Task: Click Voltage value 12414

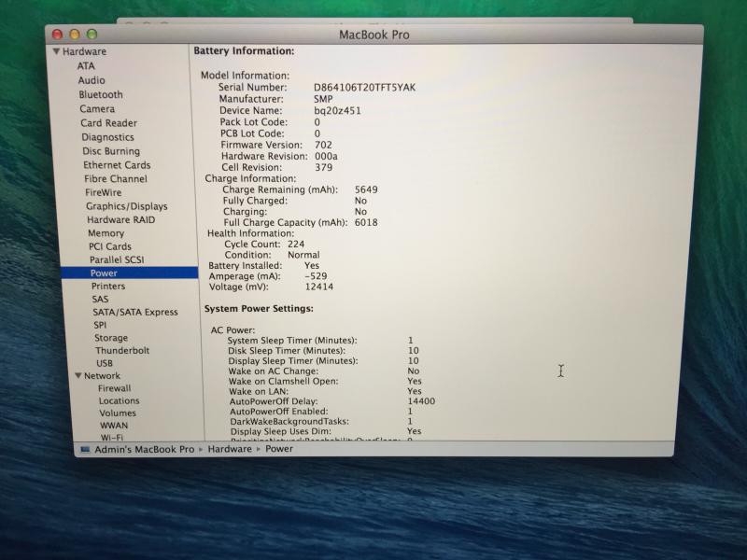Action: tap(318, 287)
